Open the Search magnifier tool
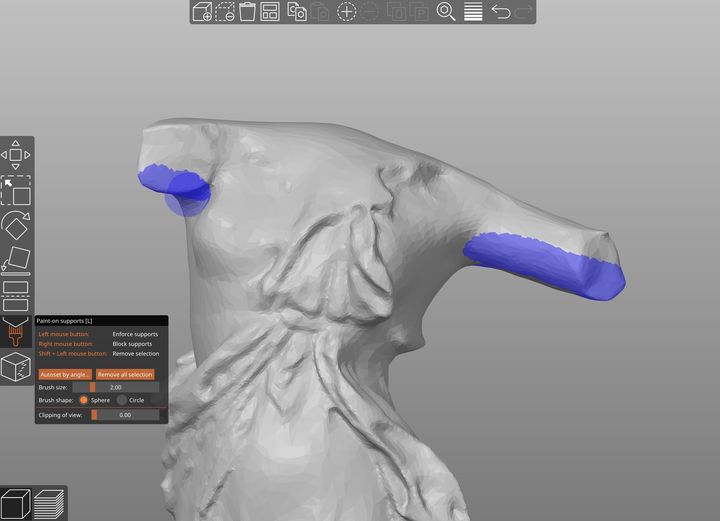Image resolution: width=720 pixels, height=521 pixels. [x=446, y=12]
